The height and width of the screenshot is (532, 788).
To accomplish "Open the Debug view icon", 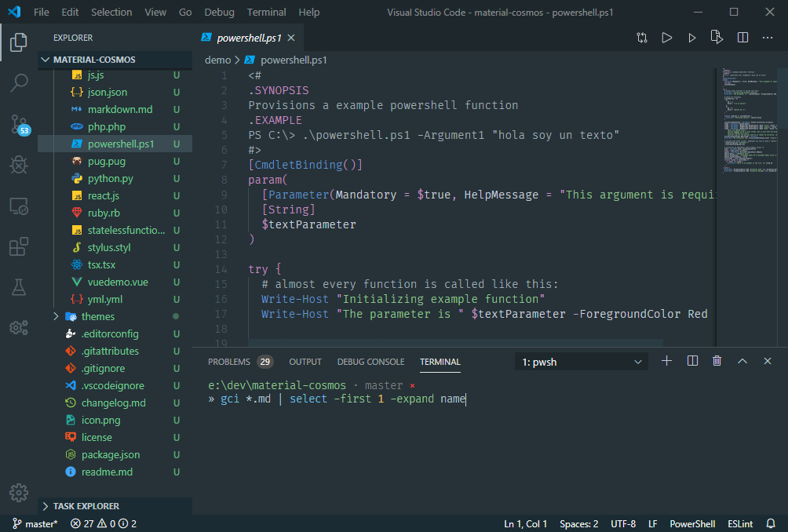I will pyautogui.click(x=19, y=164).
